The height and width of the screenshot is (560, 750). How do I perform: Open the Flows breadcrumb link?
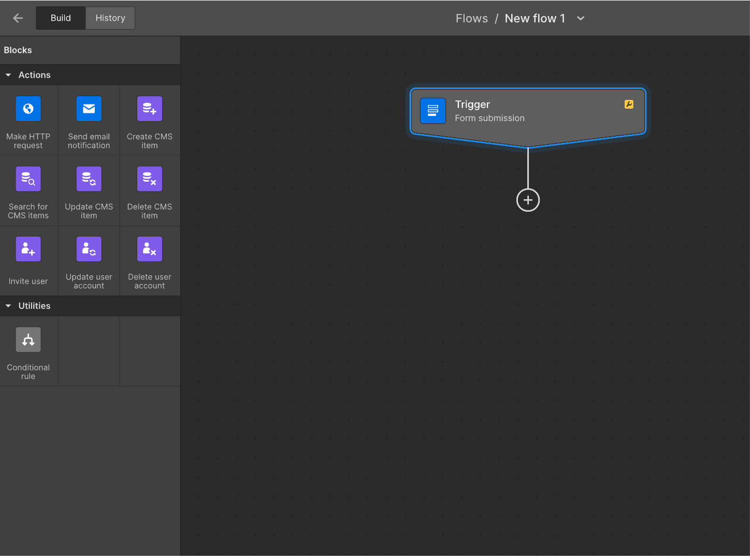coord(471,18)
